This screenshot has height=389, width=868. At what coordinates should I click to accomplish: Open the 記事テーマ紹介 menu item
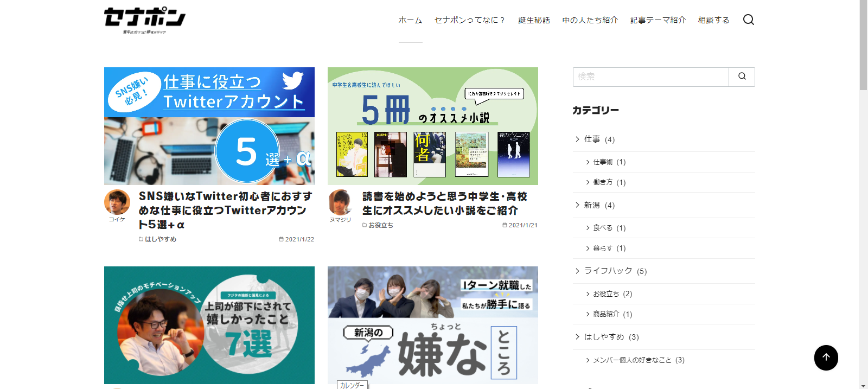(658, 20)
